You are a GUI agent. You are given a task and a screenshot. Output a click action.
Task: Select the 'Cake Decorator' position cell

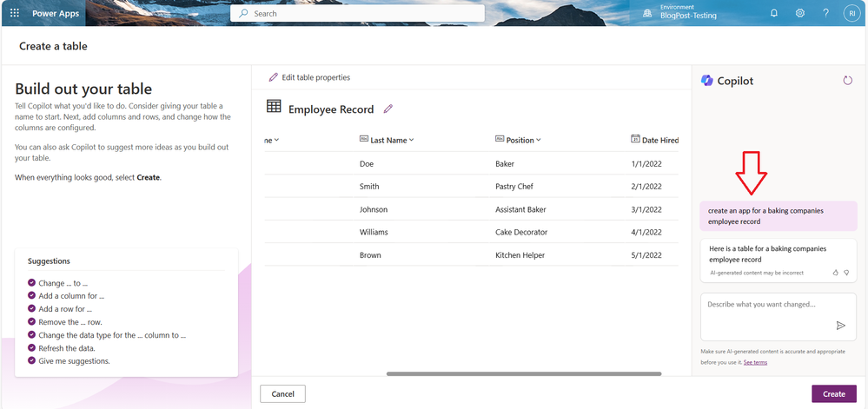(x=521, y=232)
